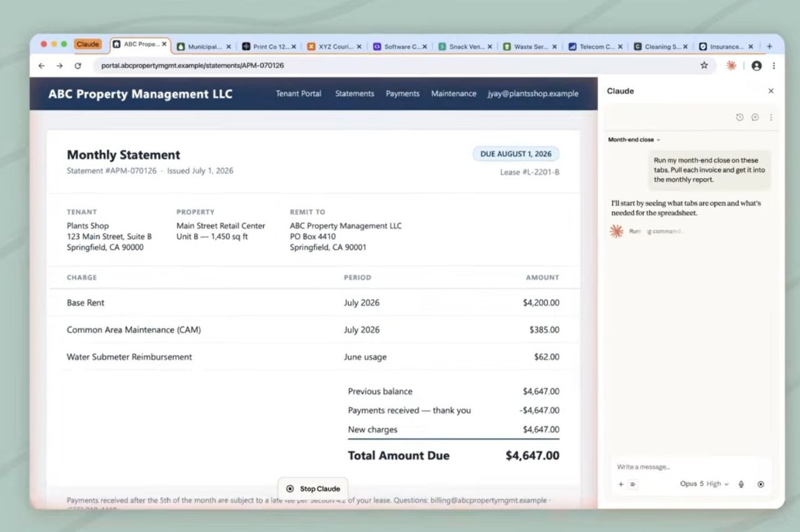Viewport: 800px width, 532px height.
Task: Go forward in browser history
Action: [59, 66]
